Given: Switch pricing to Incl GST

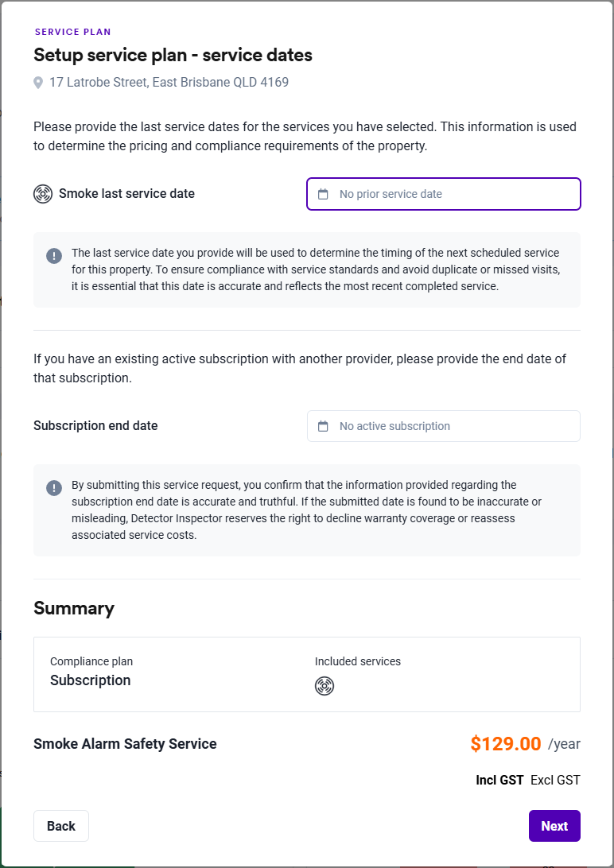Looking at the screenshot, I should pos(499,781).
